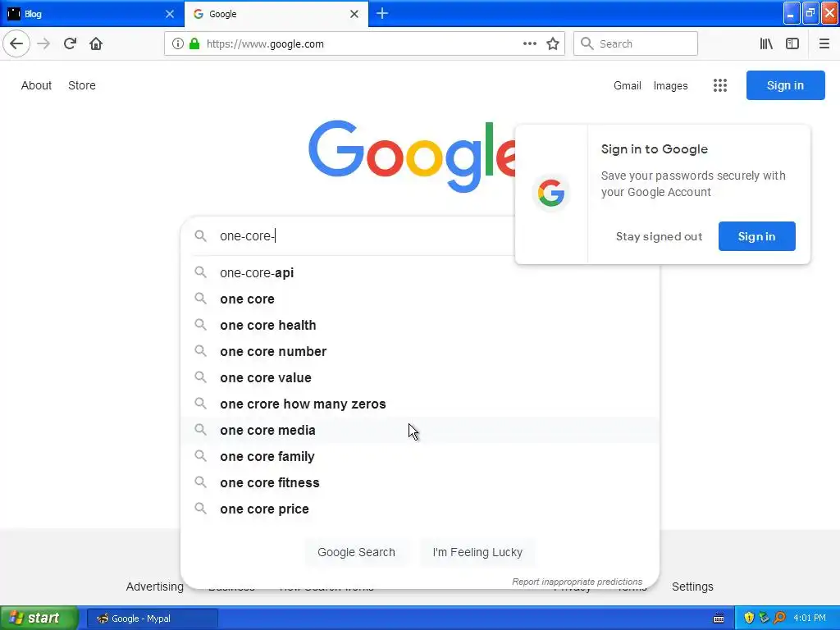Screen dimensions: 840x630
Task: Open the Gmail link
Action: coord(627,85)
